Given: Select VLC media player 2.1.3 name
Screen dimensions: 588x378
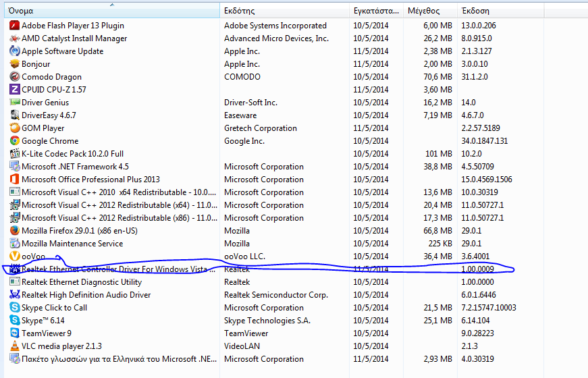Looking at the screenshot, I should [x=61, y=346].
